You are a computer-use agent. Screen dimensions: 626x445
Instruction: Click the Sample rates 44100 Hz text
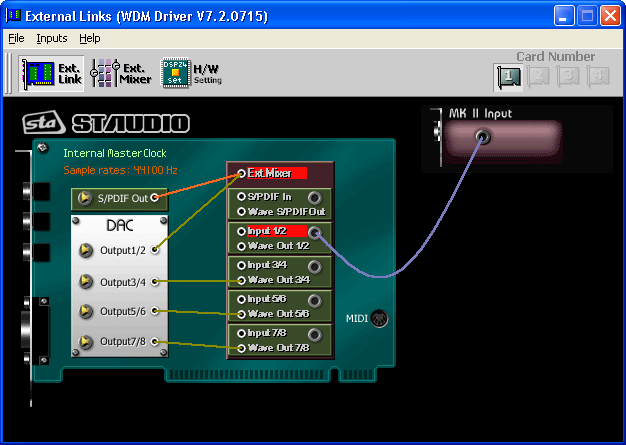[120, 170]
